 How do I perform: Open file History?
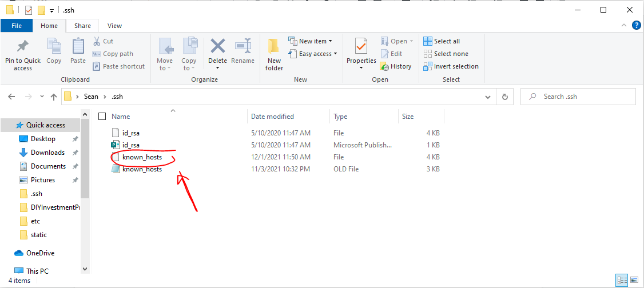[x=396, y=66]
